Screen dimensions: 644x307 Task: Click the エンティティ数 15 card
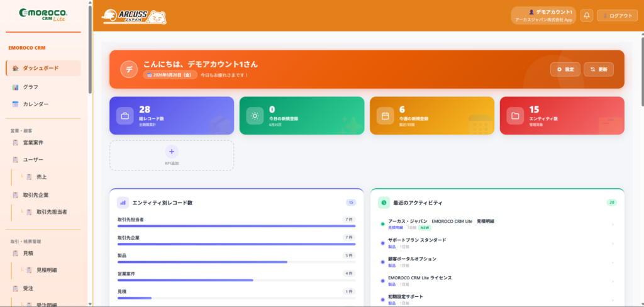tap(562, 116)
